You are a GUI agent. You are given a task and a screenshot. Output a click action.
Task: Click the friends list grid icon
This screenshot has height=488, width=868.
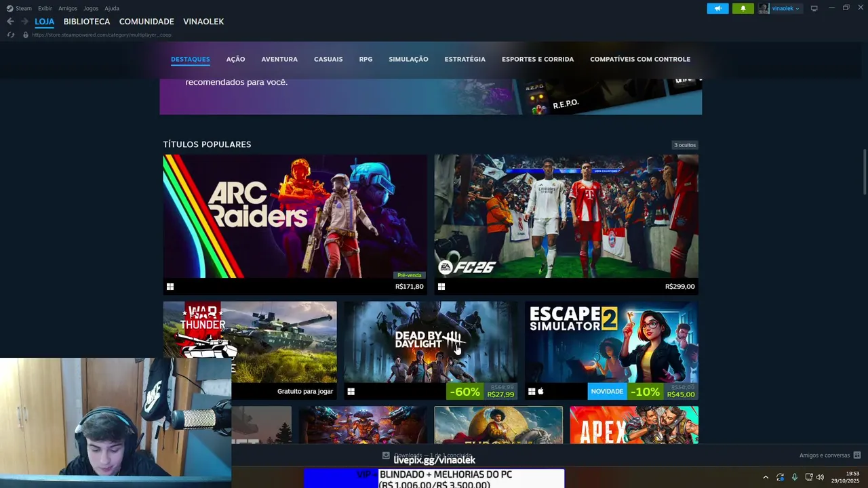(x=857, y=455)
